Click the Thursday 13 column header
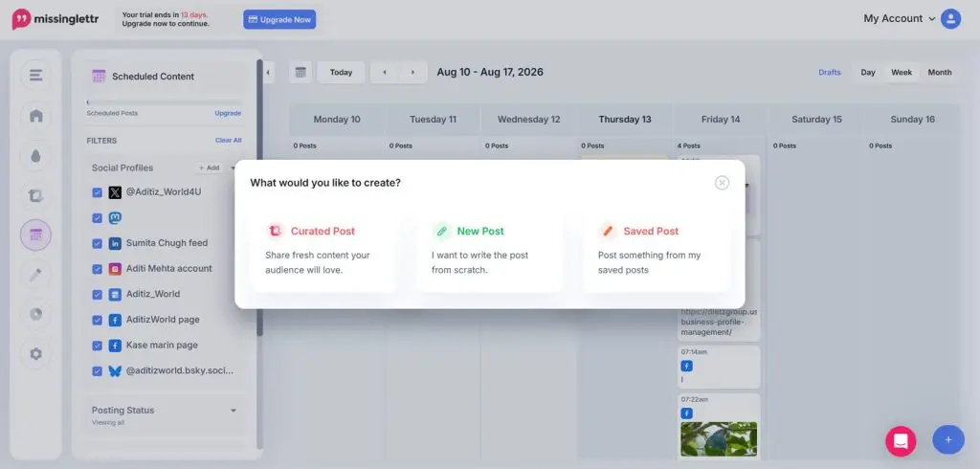This screenshot has width=980, height=469. 624,119
